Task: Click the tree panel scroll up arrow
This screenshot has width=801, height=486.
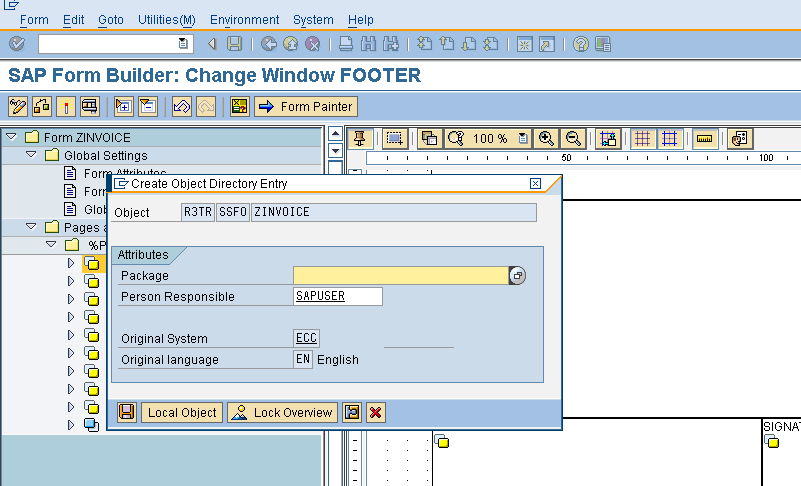Action: pos(335,134)
